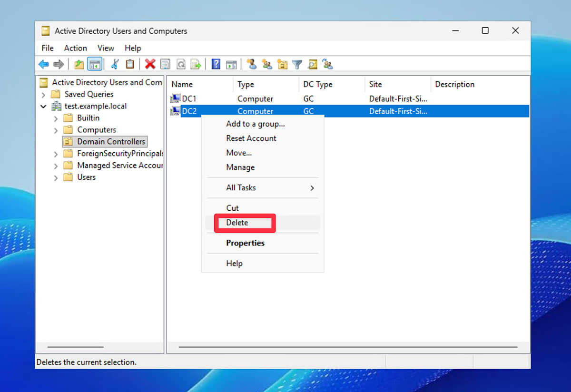Toggle the Show/Hide Action Pane icon
This screenshot has width=571, height=392.
[x=231, y=64]
